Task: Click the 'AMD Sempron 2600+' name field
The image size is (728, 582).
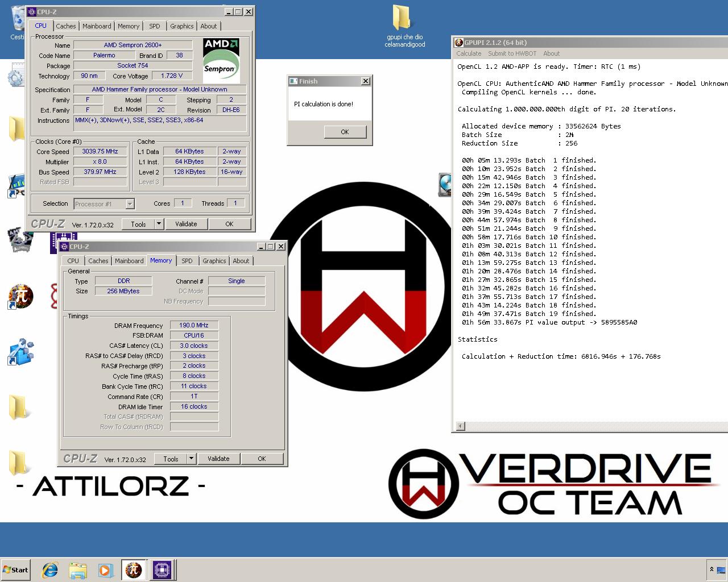Action: 133,45
